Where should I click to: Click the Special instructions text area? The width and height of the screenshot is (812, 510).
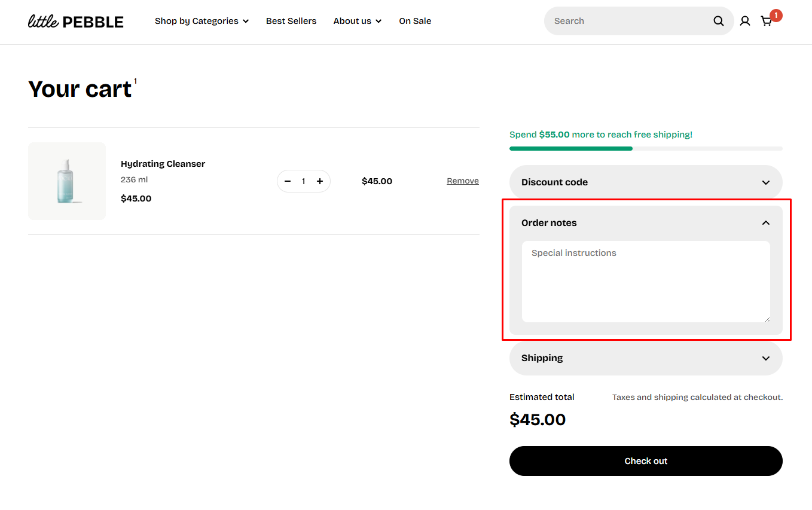pyautogui.click(x=646, y=282)
